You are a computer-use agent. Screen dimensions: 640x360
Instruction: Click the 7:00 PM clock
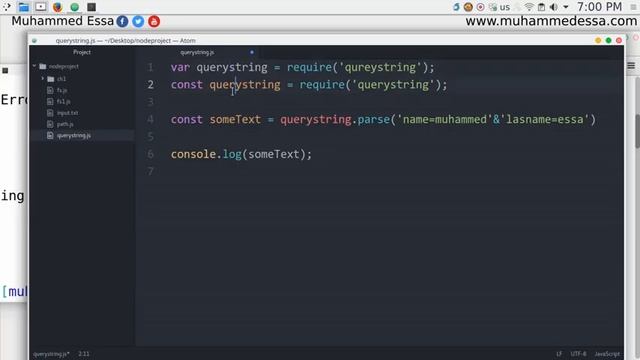(599, 7)
